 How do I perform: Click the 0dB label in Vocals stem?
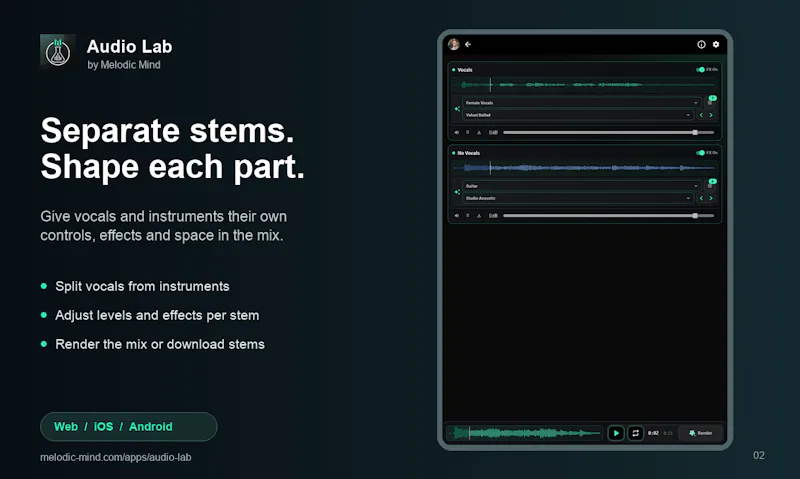tap(493, 132)
